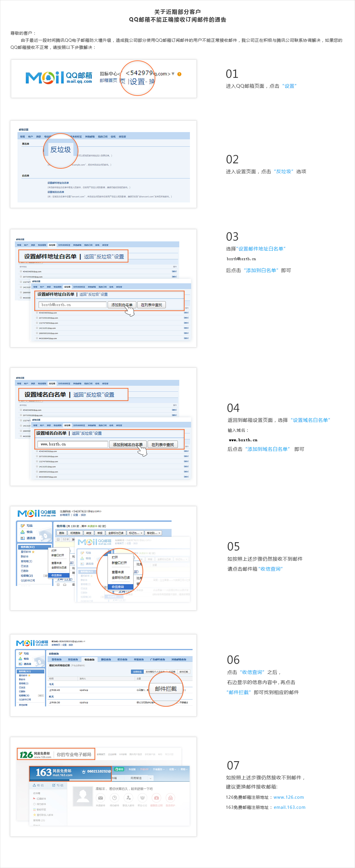Open the 设置 dropdown in 163 header
This screenshot has height=868, width=355.
point(173,769)
